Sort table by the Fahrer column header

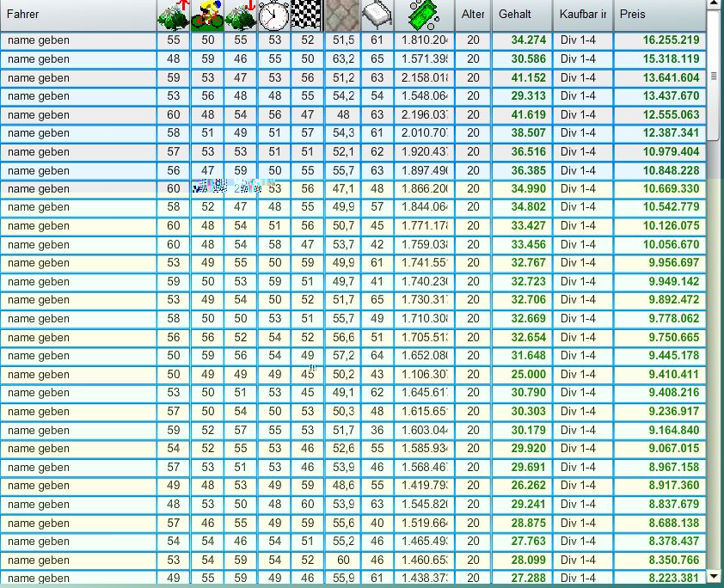coord(77,15)
